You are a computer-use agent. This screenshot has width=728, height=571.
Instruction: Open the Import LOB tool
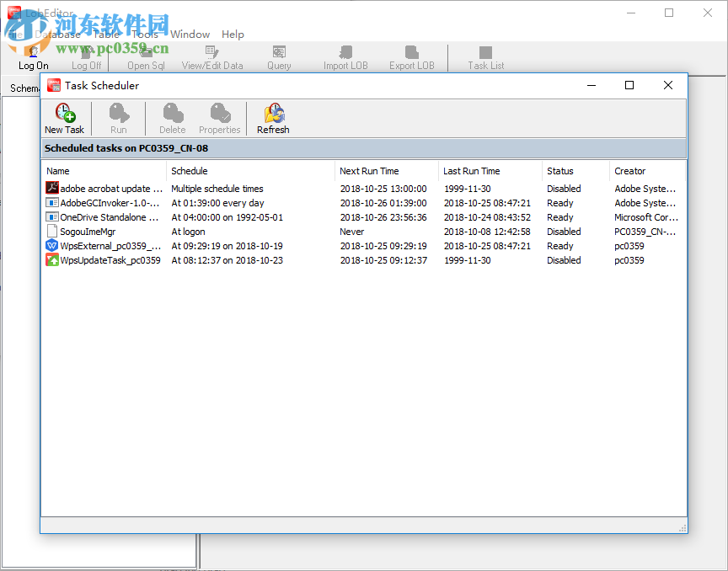coord(345,56)
